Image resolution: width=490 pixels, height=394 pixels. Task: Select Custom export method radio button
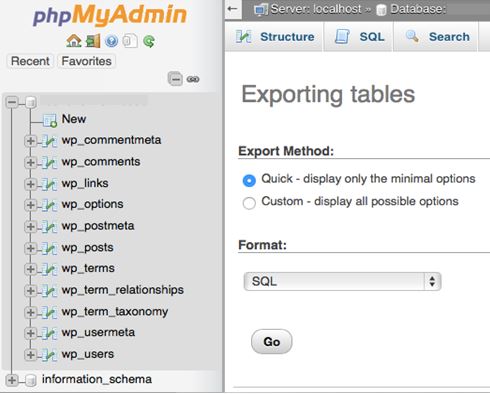[x=249, y=203]
